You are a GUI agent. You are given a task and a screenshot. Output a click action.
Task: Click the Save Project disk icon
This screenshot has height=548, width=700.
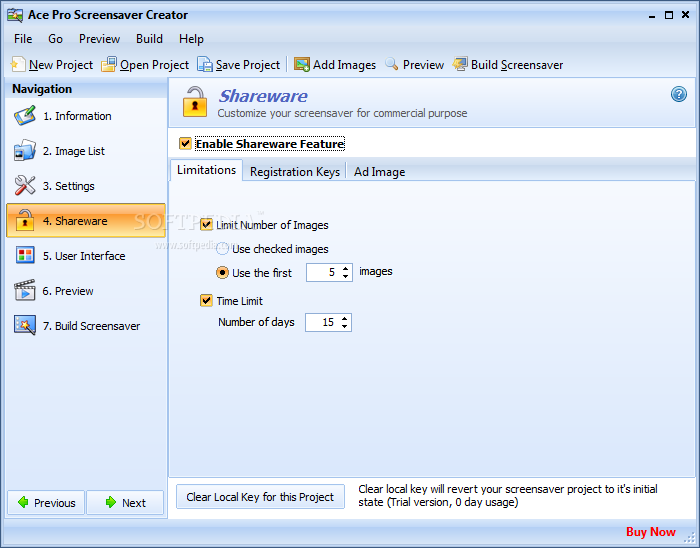(205, 65)
